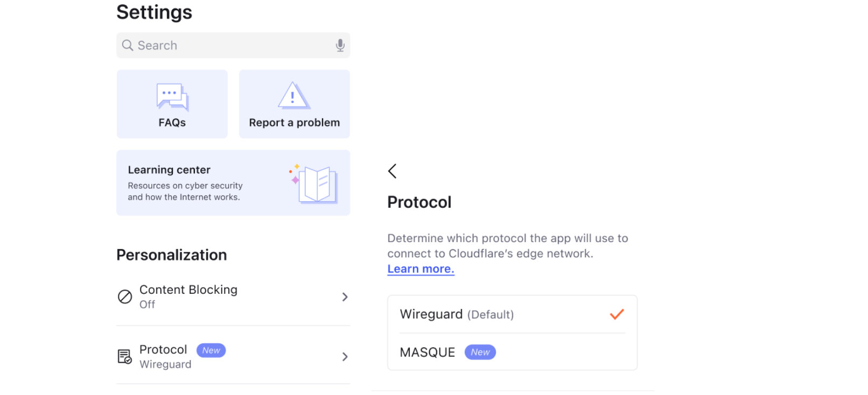Click the New badge next to Protocol

point(211,350)
